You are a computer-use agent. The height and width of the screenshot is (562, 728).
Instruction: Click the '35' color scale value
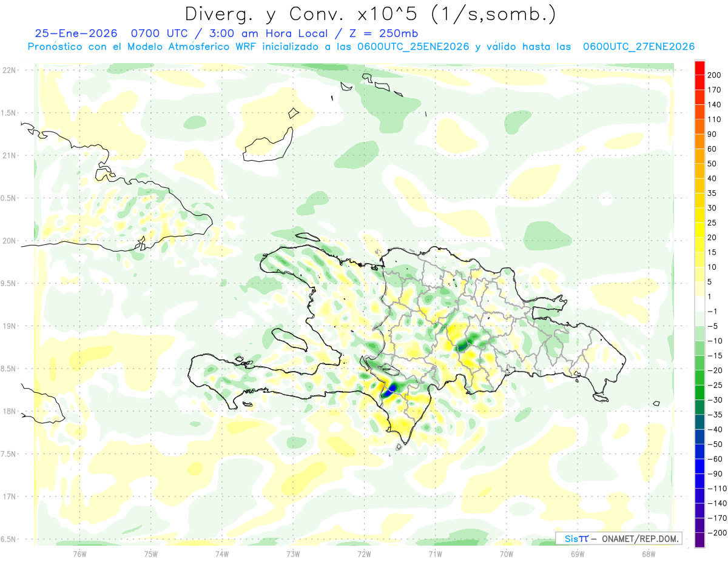tap(713, 193)
